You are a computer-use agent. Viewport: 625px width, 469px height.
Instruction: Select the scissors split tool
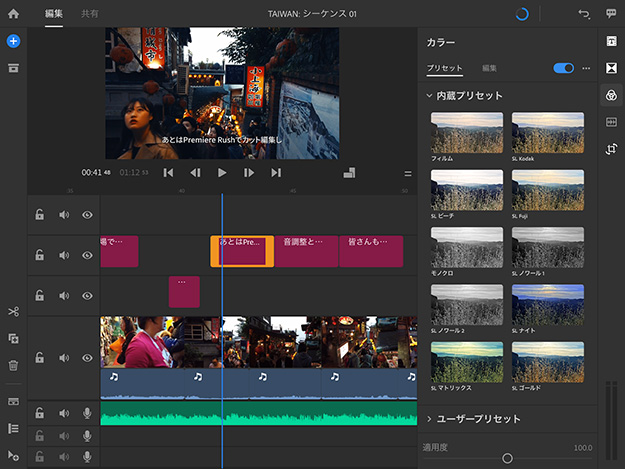[13, 312]
